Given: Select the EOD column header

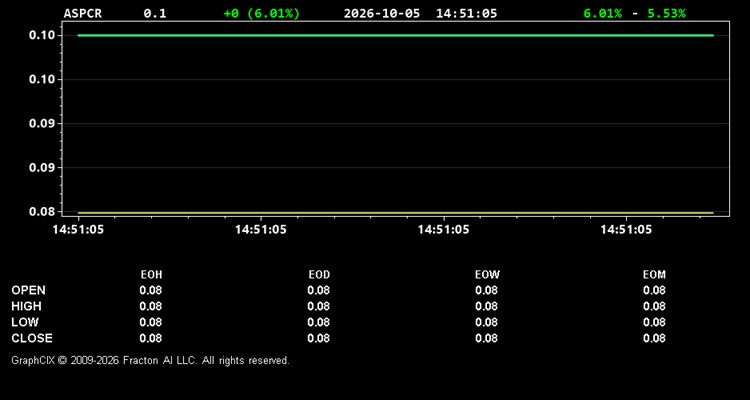Looking at the screenshot, I should pos(319,275).
